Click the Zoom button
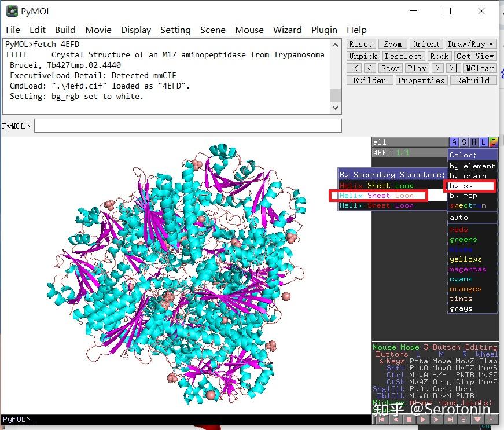This screenshot has height=430, width=504. point(392,44)
